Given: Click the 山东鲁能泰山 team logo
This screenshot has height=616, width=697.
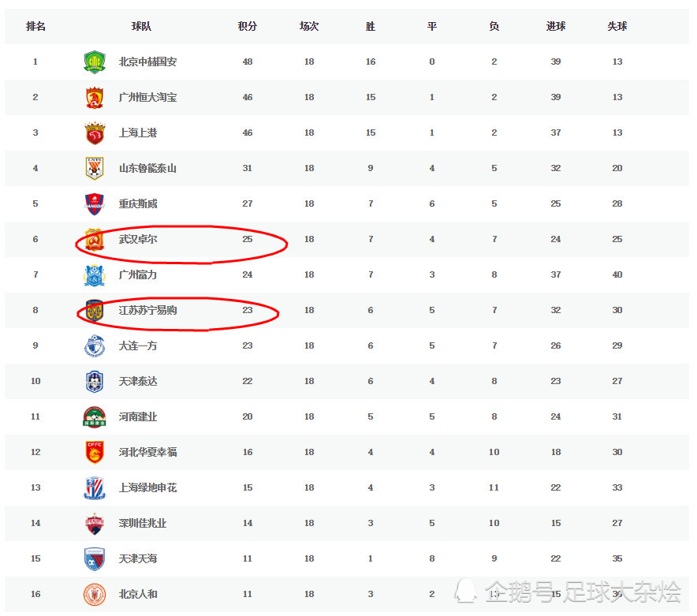Looking at the screenshot, I should [95, 168].
